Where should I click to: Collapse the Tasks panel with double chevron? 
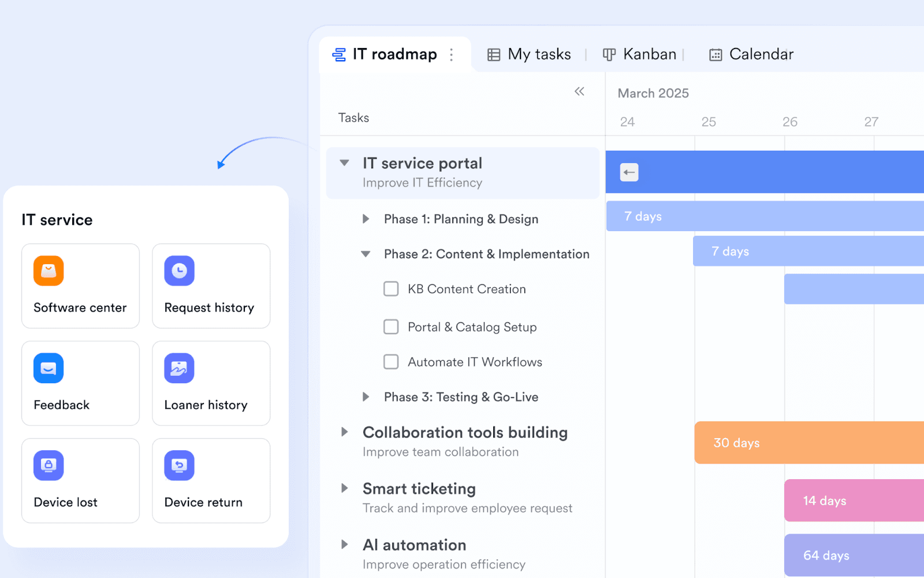579,91
